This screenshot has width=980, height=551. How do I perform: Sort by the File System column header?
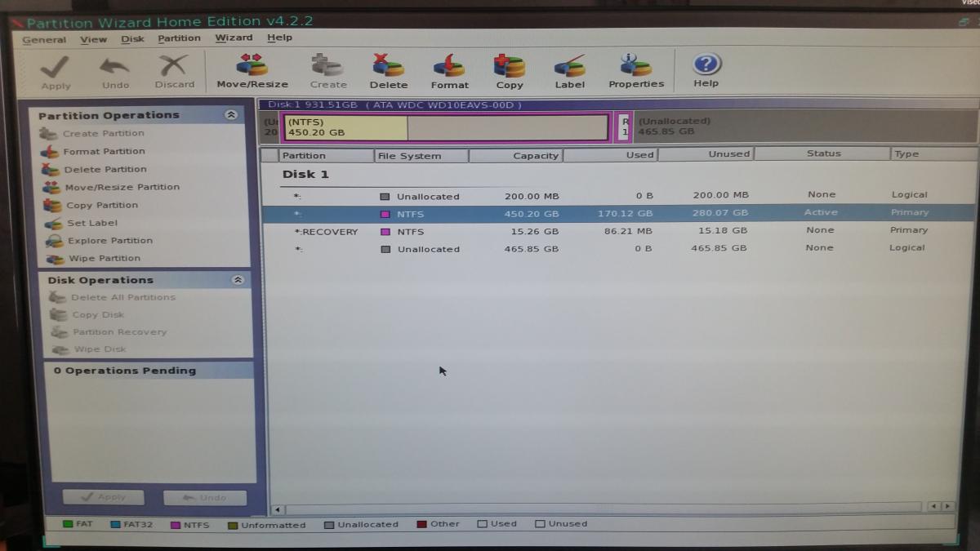(421, 155)
